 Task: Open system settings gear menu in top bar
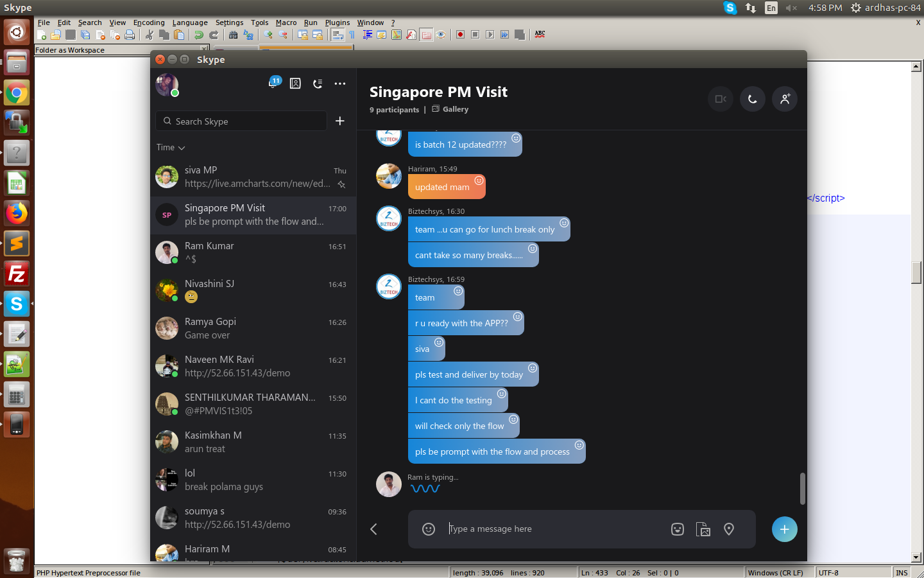click(855, 8)
